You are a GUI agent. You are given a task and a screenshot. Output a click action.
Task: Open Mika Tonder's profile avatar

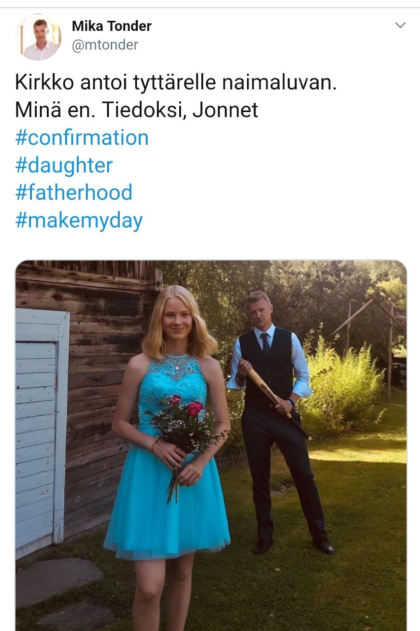pos(40,37)
